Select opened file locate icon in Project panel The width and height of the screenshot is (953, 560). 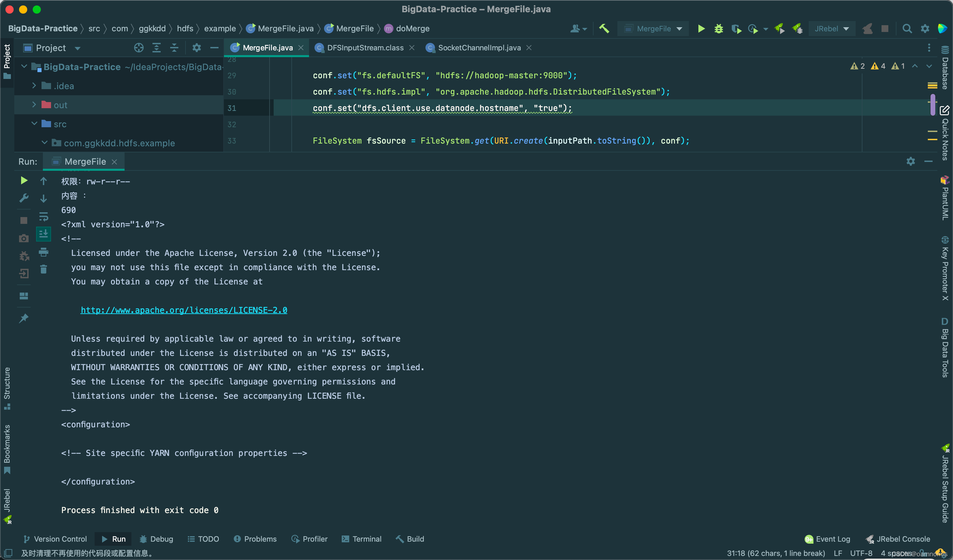coord(139,48)
